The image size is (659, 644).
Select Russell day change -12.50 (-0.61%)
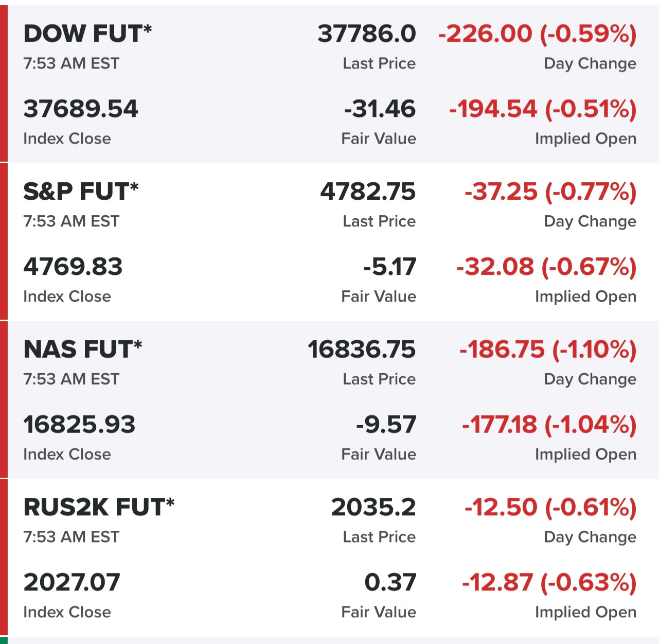click(x=550, y=507)
